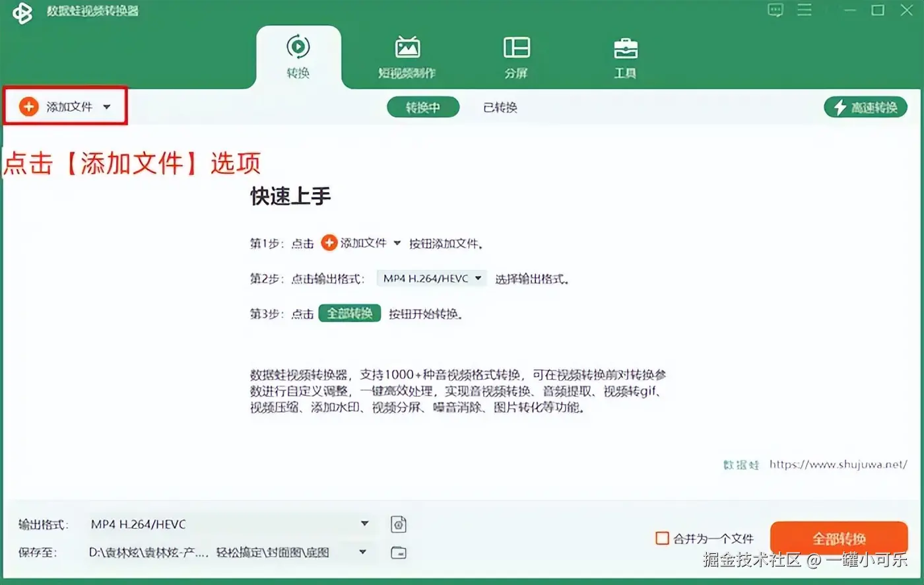Click the 添加文件 button in step 1 of the guide
This screenshot has width=924, height=585.
pos(354,243)
